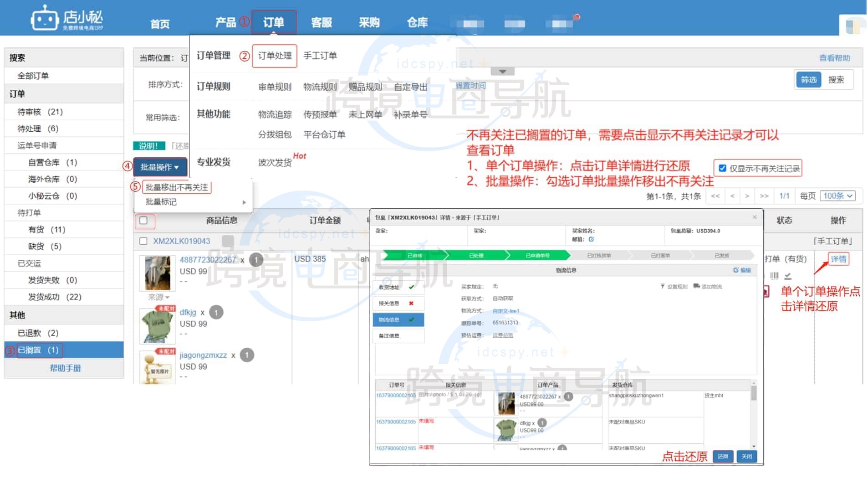Click the 设置规则 filter icon in the dialog
Viewport: 868px width, 479px height.
(x=663, y=286)
